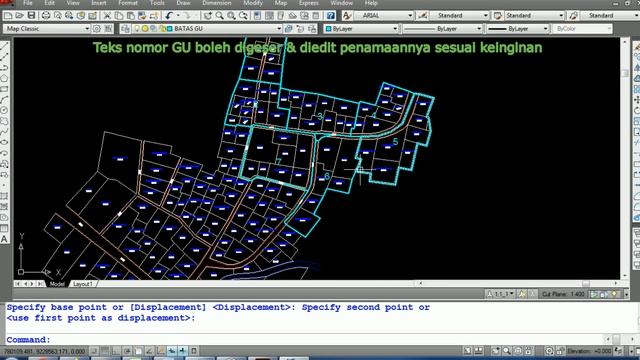Click the Plot printer icon
The image size is (640, 360).
tap(46, 16)
